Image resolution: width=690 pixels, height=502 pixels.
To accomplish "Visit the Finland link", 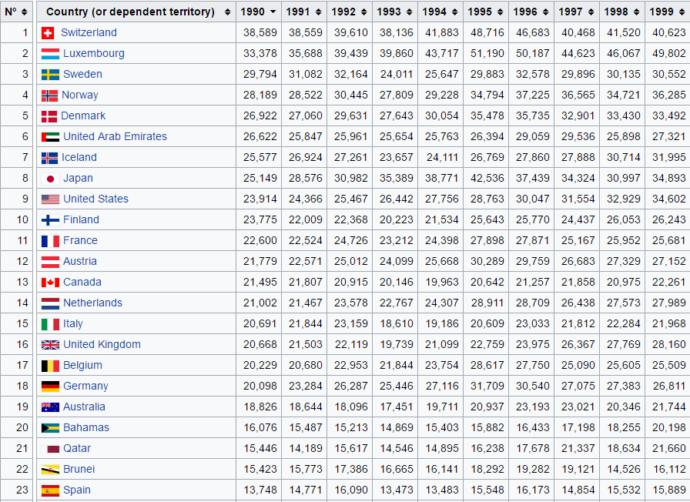I will pyautogui.click(x=81, y=220).
